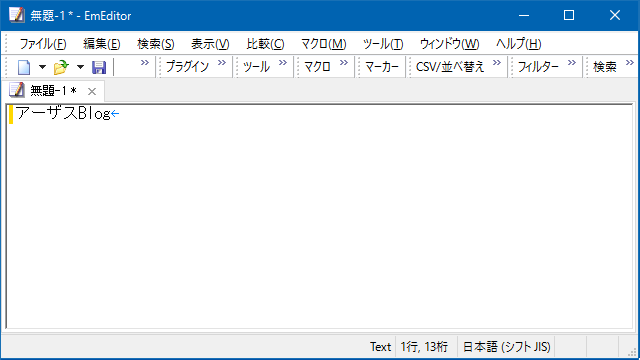The image size is (640, 360).
Task: Open the 編集(E) menu
Action: (x=102, y=44)
